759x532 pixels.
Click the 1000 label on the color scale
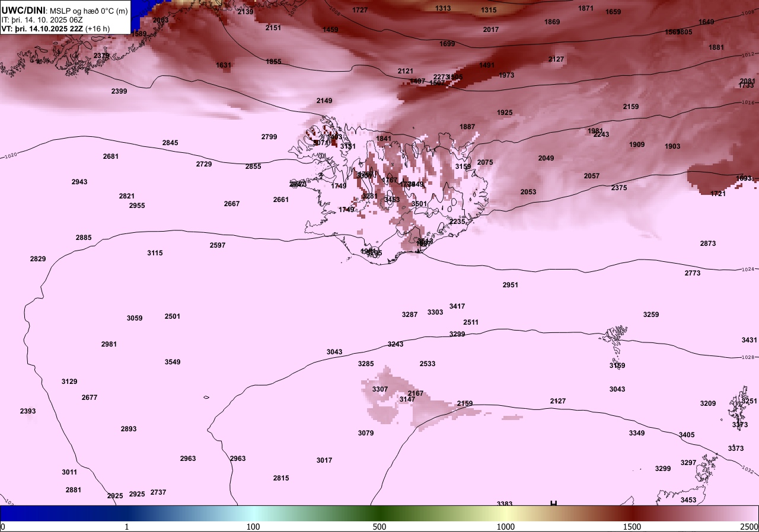(506, 527)
